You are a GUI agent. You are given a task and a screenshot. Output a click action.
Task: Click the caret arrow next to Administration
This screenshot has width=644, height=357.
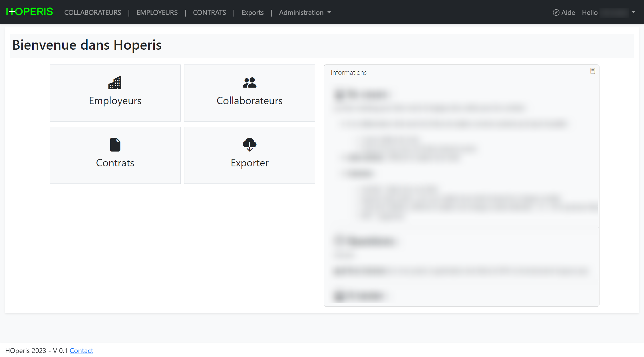click(329, 12)
